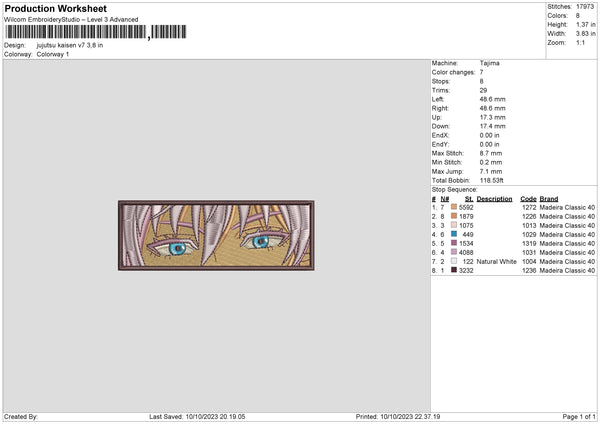This screenshot has width=600, height=424.
Task: Click the 'Code' column header
Action: 528,199
